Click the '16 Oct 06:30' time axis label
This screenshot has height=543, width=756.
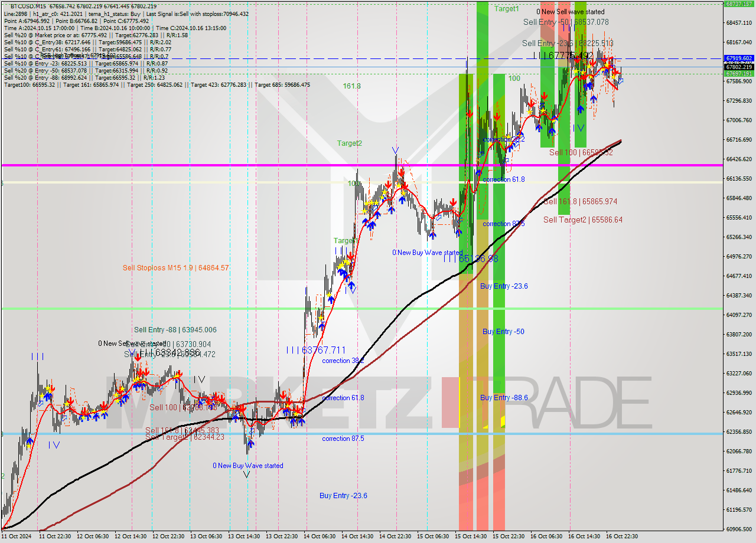[546, 537]
